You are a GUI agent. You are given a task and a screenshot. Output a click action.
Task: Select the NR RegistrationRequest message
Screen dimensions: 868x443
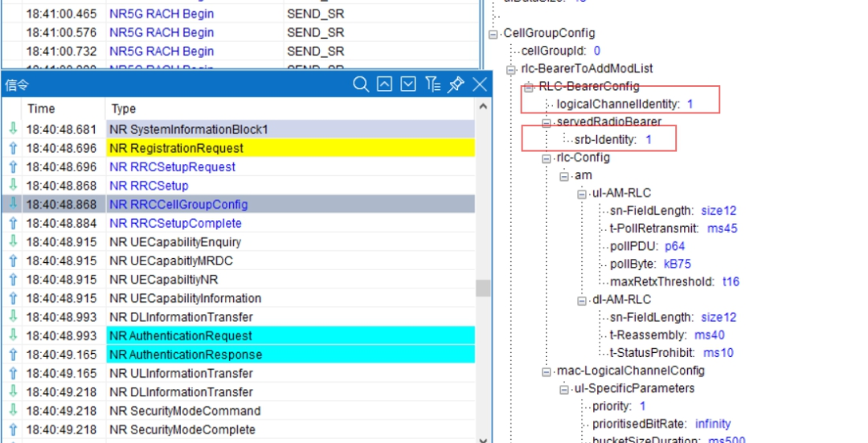[x=238, y=149]
